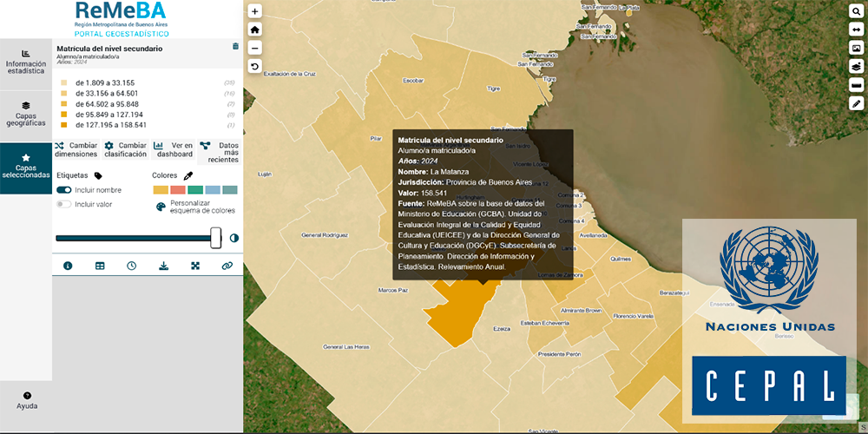The height and width of the screenshot is (434, 868).
Task: Enable the Incluir valor switch
Action: coord(64,205)
